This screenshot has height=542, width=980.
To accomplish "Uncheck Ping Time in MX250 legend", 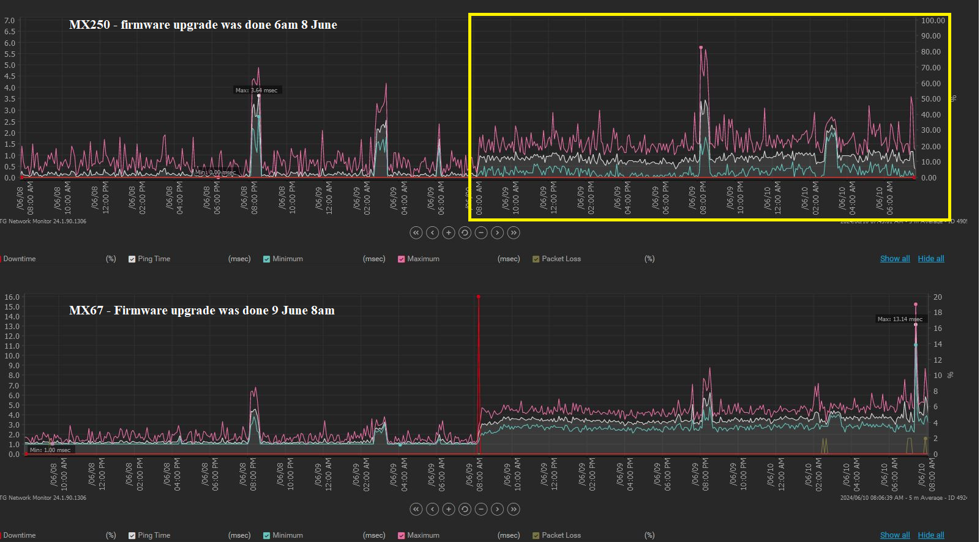I will (132, 259).
